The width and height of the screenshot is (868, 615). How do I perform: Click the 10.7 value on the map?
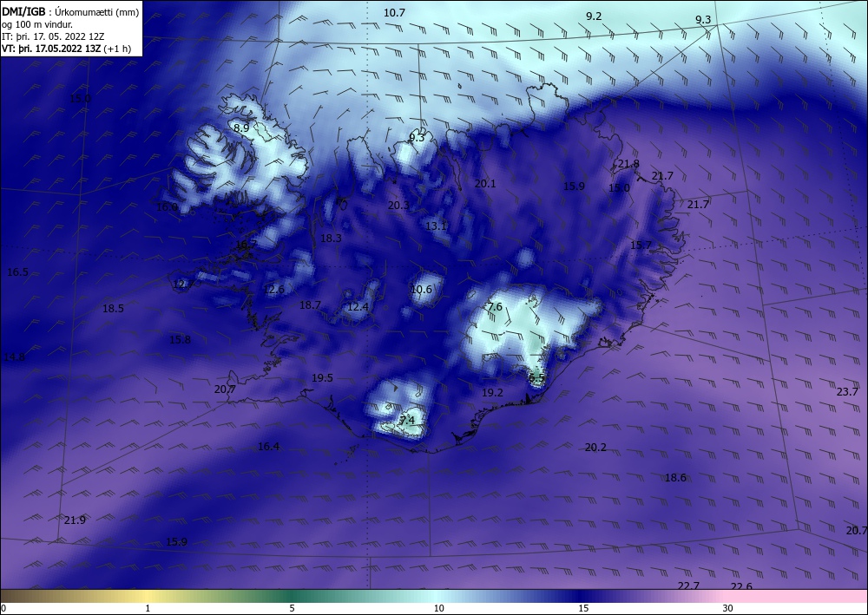point(394,13)
